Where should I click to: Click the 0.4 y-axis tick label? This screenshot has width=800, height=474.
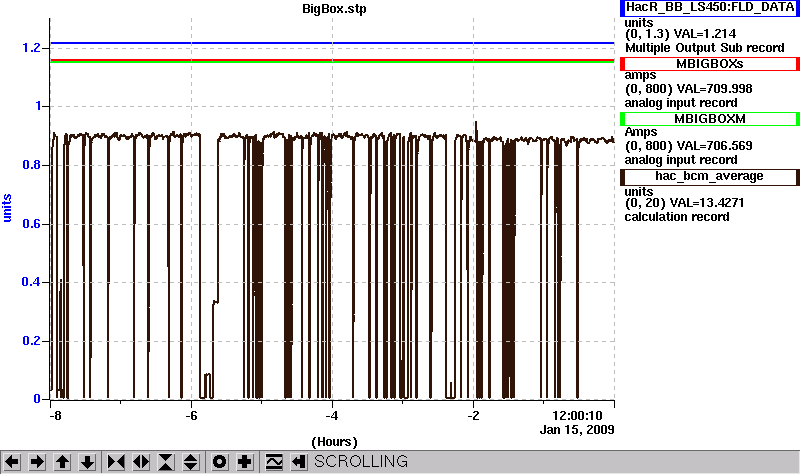31,282
